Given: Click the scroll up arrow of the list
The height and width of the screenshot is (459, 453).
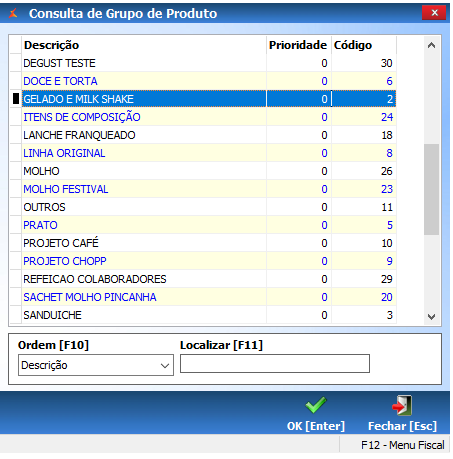Looking at the screenshot, I should pos(431,45).
